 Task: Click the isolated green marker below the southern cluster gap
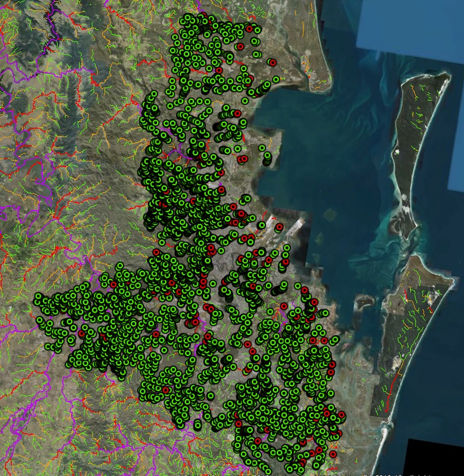197,425
